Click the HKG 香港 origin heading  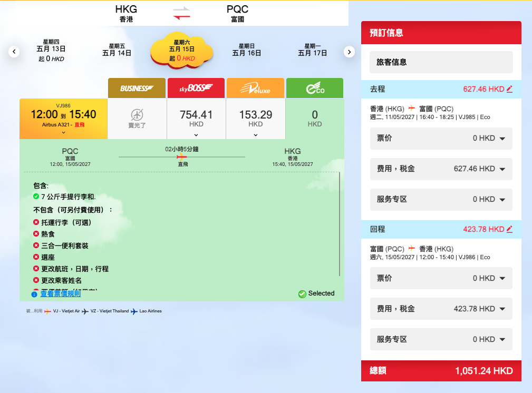126,14
